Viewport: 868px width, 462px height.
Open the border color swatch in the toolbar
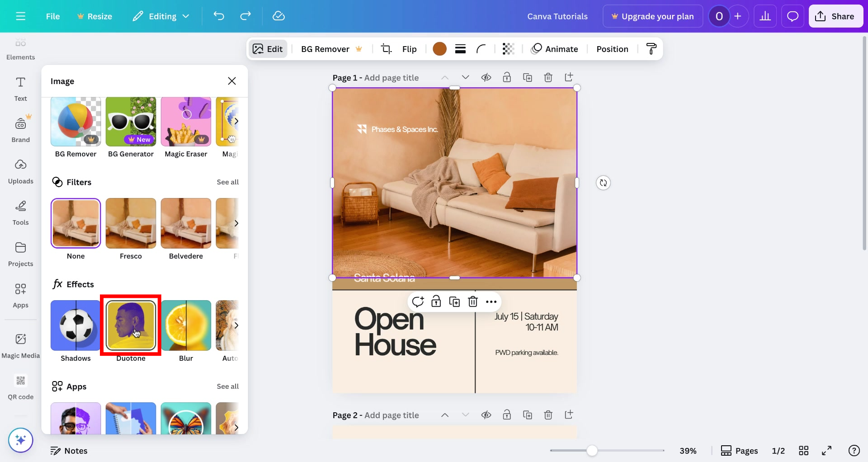[x=439, y=49]
